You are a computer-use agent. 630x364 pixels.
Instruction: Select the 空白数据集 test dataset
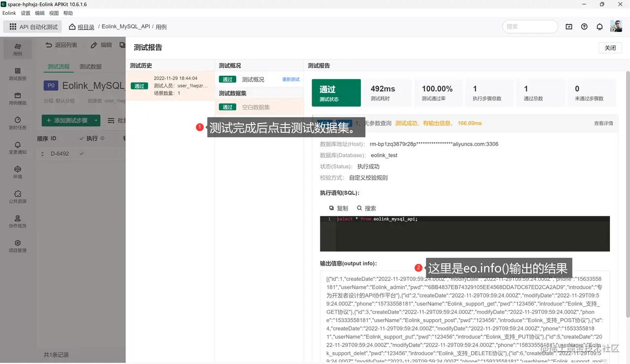coord(259,107)
